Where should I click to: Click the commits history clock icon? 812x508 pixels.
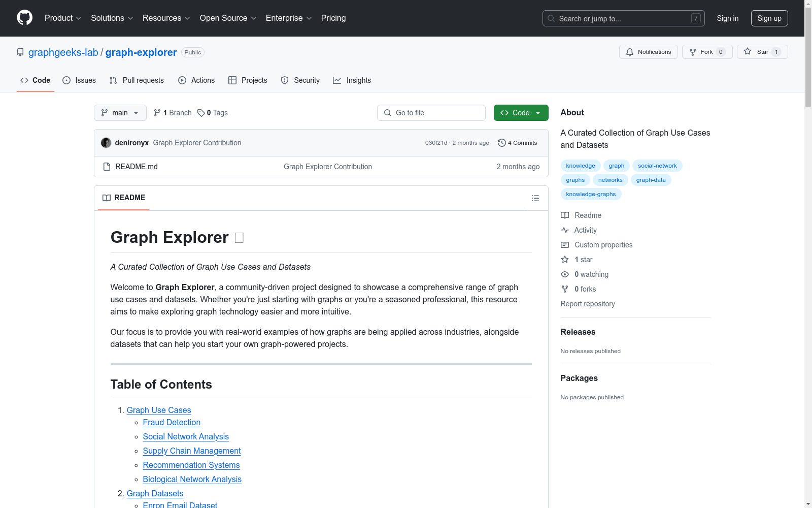[502, 143]
